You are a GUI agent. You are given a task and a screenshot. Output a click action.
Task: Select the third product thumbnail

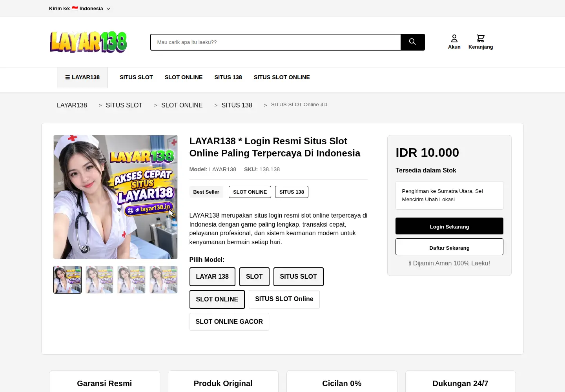131,279
